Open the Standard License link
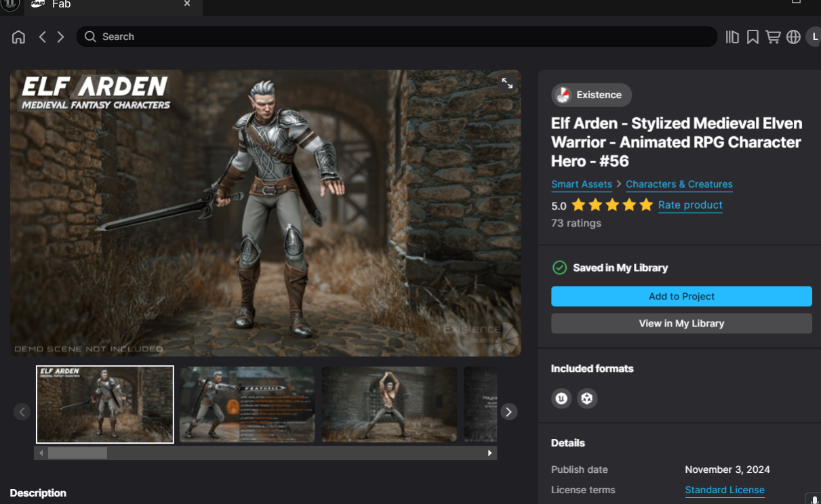The image size is (821, 504). (x=725, y=490)
